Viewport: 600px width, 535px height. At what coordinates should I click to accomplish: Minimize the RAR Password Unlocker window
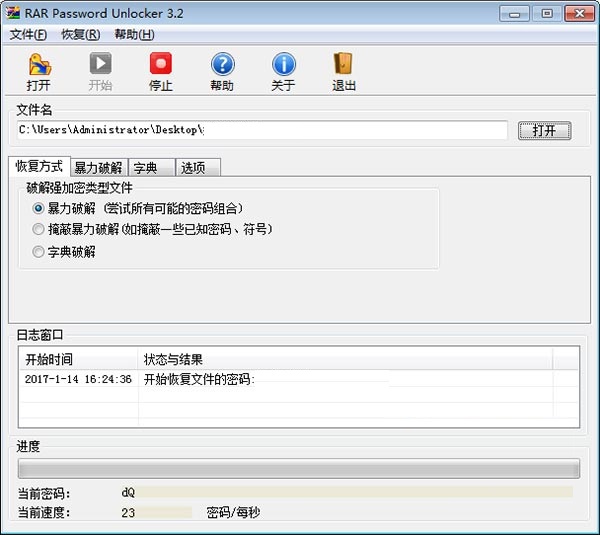pyautogui.click(x=515, y=14)
